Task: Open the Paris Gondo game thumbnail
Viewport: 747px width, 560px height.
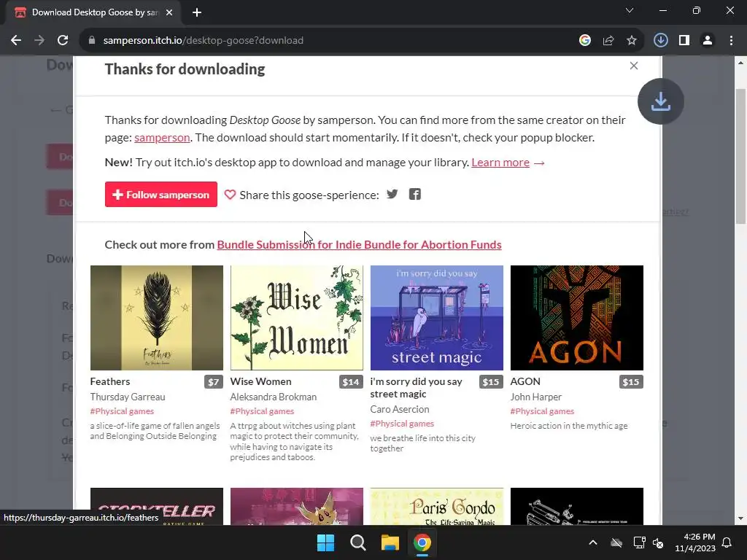Action: tap(437, 506)
